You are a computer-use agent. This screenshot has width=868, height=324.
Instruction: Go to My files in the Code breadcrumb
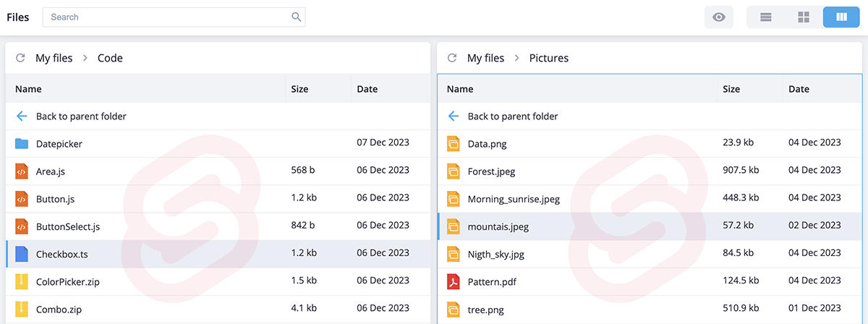54,58
